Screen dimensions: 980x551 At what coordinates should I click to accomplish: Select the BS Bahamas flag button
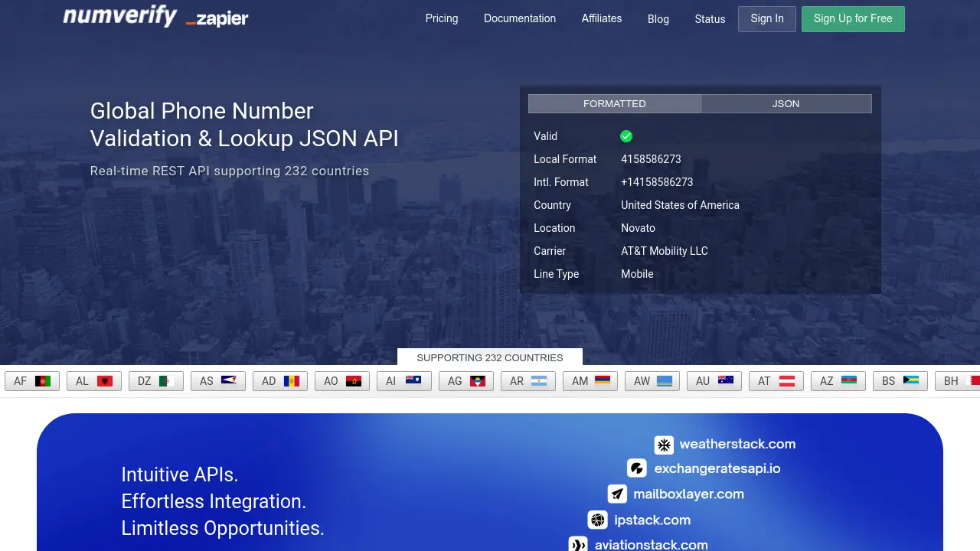coord(900,381)
